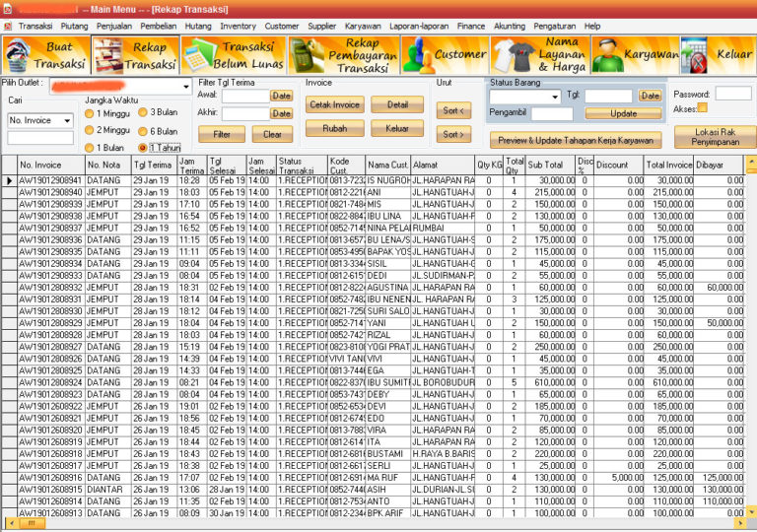The width and height of the screenshot is (757, 532).
Task: Select the 1 Bulan radio button
Action: point(90,148)
